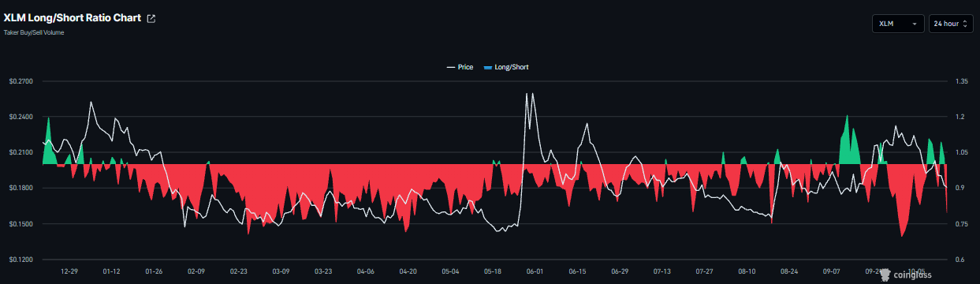Click the 03-09 date label
980x284 pixels.
point(281,271)
